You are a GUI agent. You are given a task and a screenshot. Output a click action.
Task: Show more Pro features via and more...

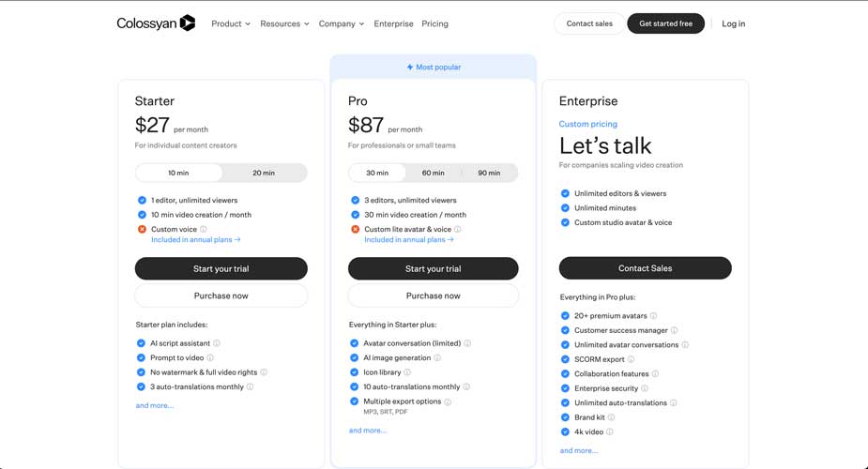point(368,431)
